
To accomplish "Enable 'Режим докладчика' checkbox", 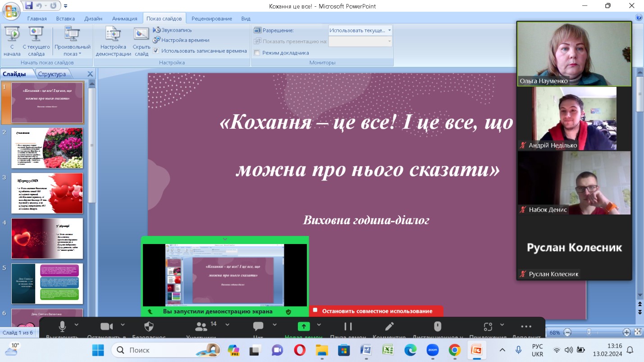I will [x=257, y=53].
